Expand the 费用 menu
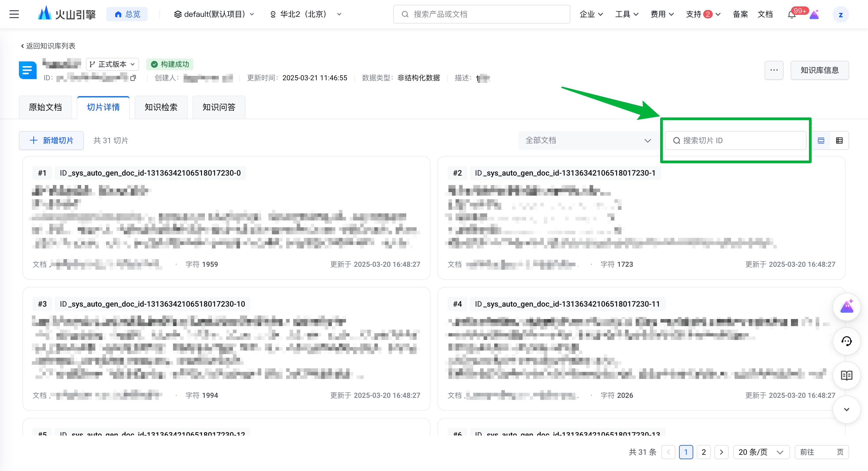 coord(662,14)
